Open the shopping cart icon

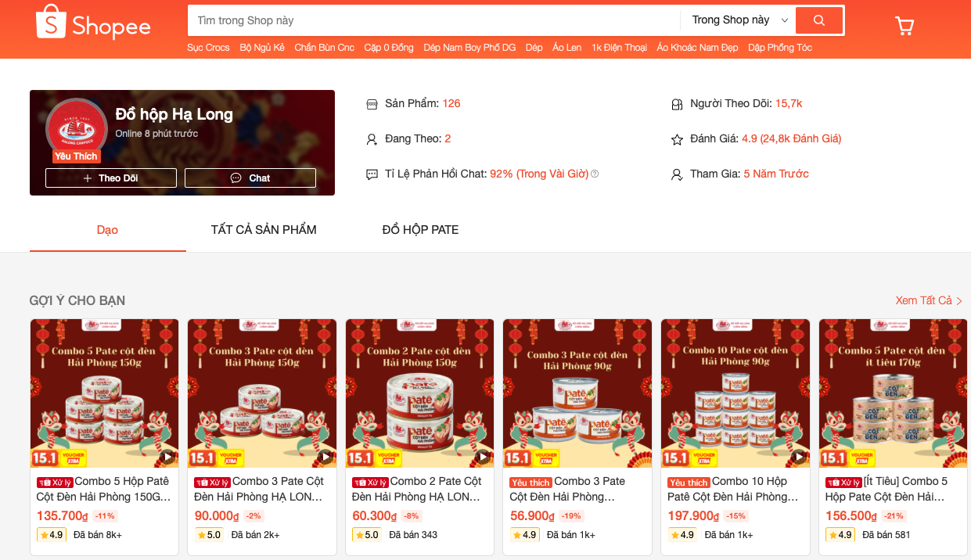904,26
